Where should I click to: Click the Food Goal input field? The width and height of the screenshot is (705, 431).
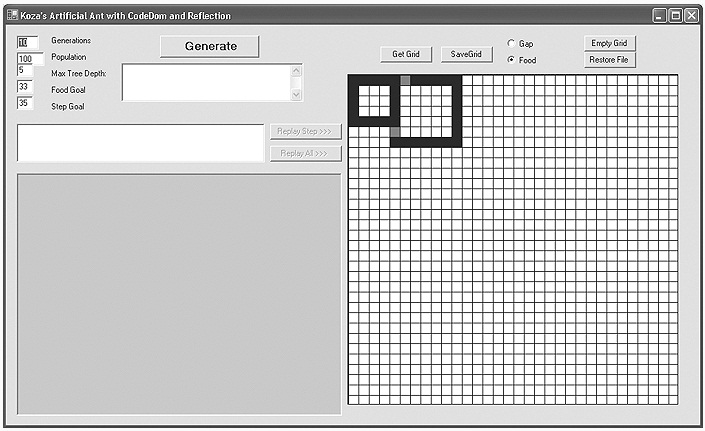tap(25, 86)
